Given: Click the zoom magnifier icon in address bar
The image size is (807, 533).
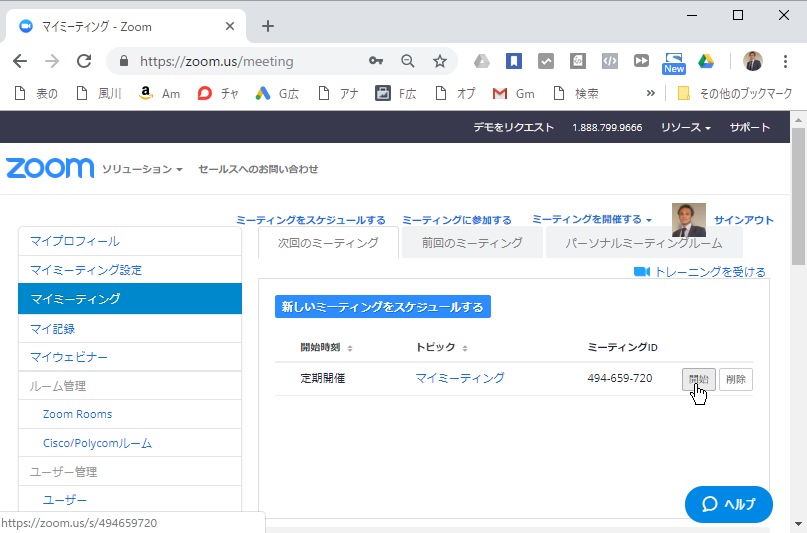Looking at the screenshot, I should coord(408,61).
